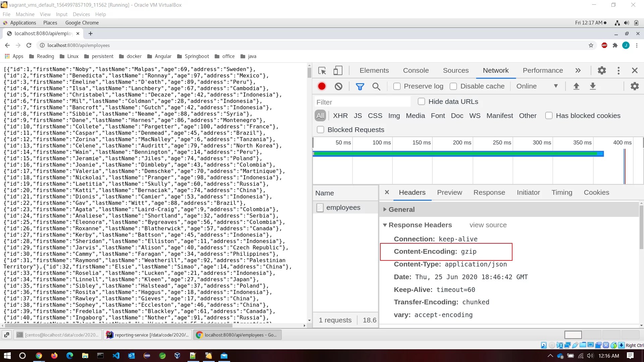Switch to the Console tab
This screenshot has width=644, height=362.
[416, 71]
